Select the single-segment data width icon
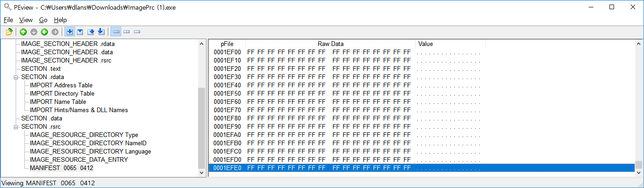The image size is (644, 188). [x=137, y=32]
